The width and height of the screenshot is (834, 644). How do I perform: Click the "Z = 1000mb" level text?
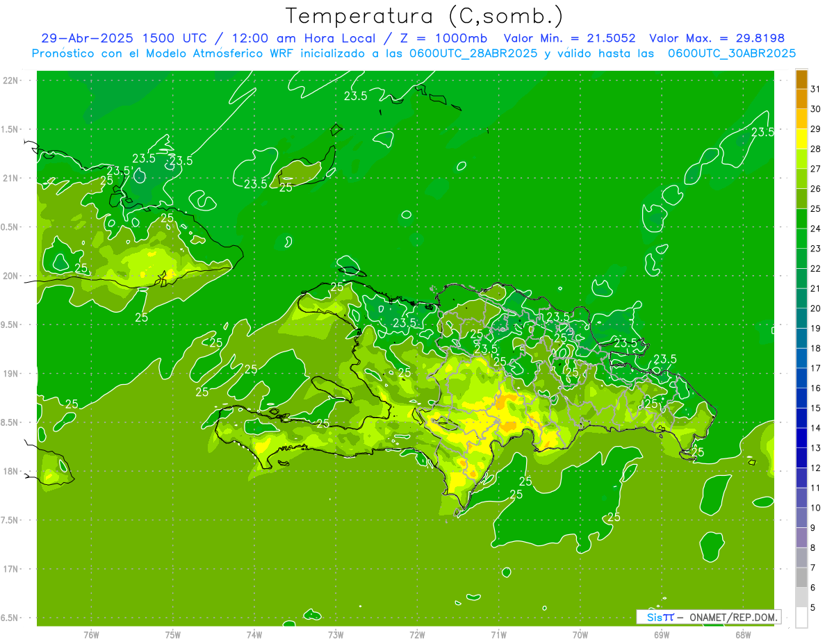(x=443, y=38)
